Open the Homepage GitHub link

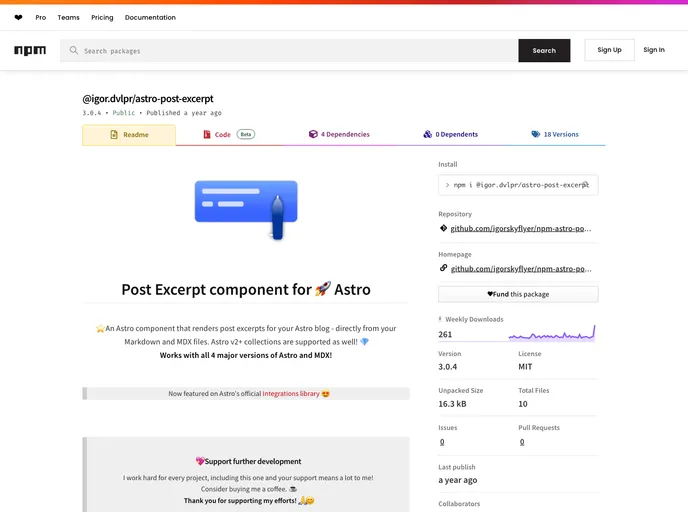521,269
